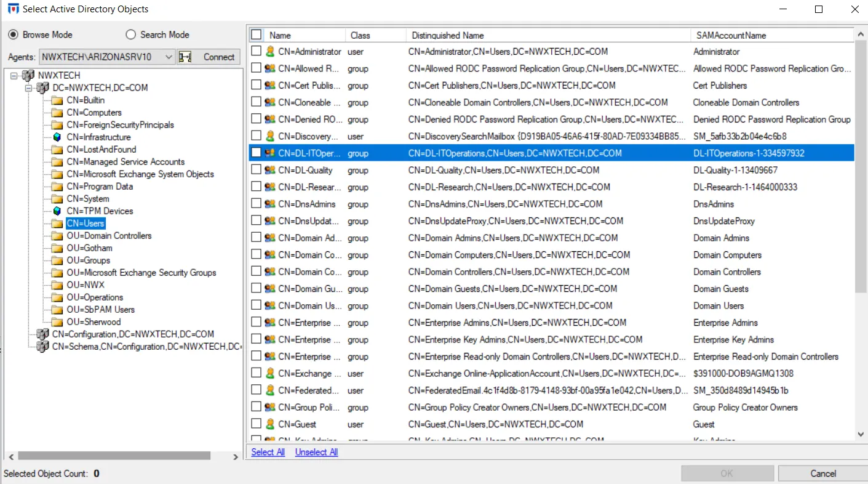
Task: Click the user icon for CN=Administrator
Action: 269,52
